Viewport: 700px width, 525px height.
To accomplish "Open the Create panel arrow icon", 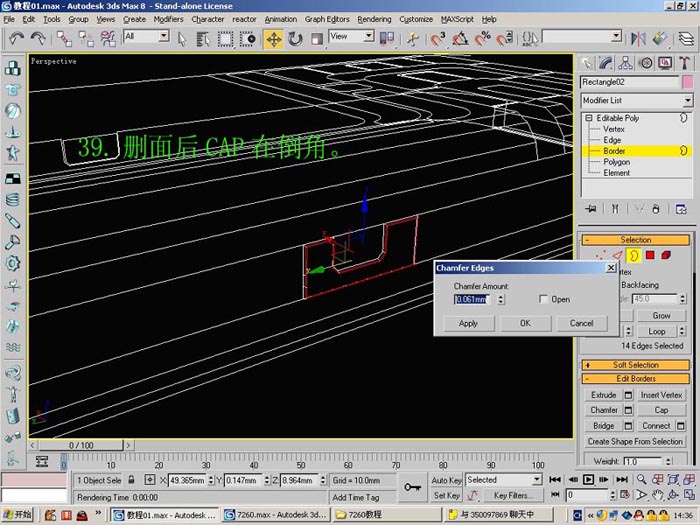I will coord(587,63).
